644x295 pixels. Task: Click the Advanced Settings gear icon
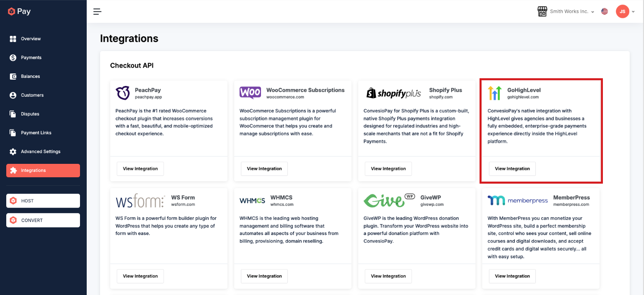coord(13,152)
